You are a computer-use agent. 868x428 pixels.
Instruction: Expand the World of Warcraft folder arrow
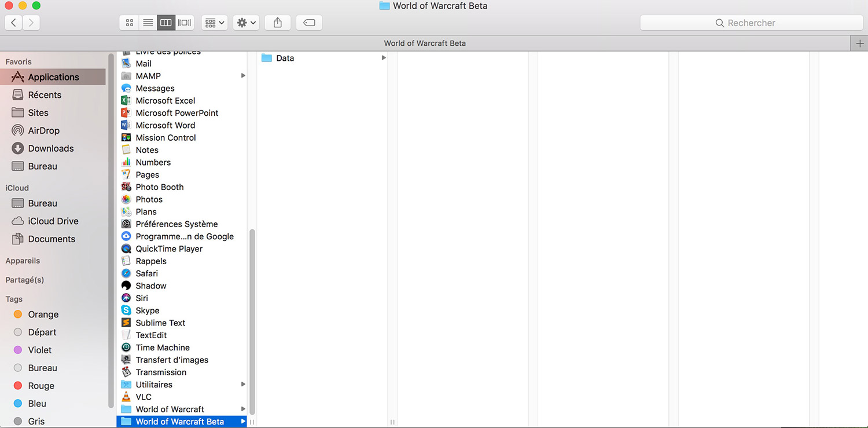tap(243, 409)
